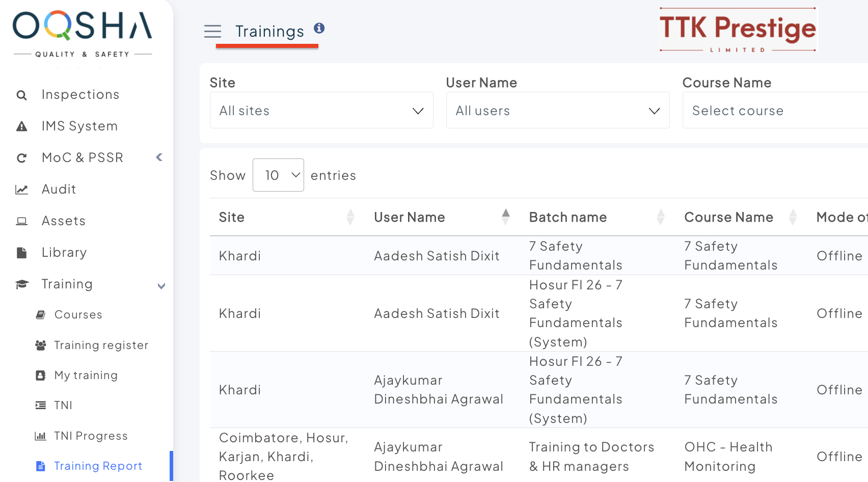Click the IMS System warning icon
This screenshot has width=868, height=482.
pos(21,126)
